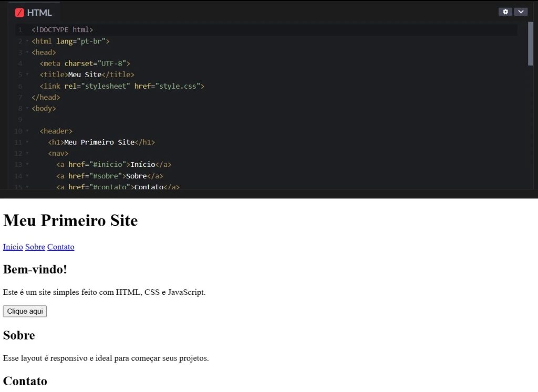Viewport: 538px width, 392px height.
Task: Follow the "Início" navigation link
Action: click(12, 247)
